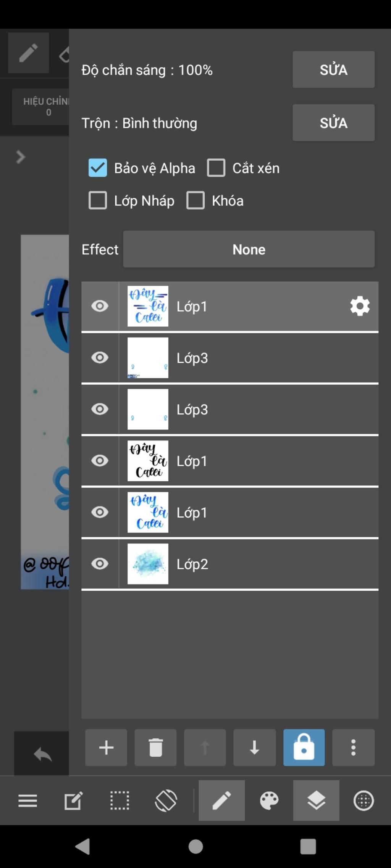Open the gear settings on selected Lớp1
The height and width of the screenshot is (868, 391).
360,306
